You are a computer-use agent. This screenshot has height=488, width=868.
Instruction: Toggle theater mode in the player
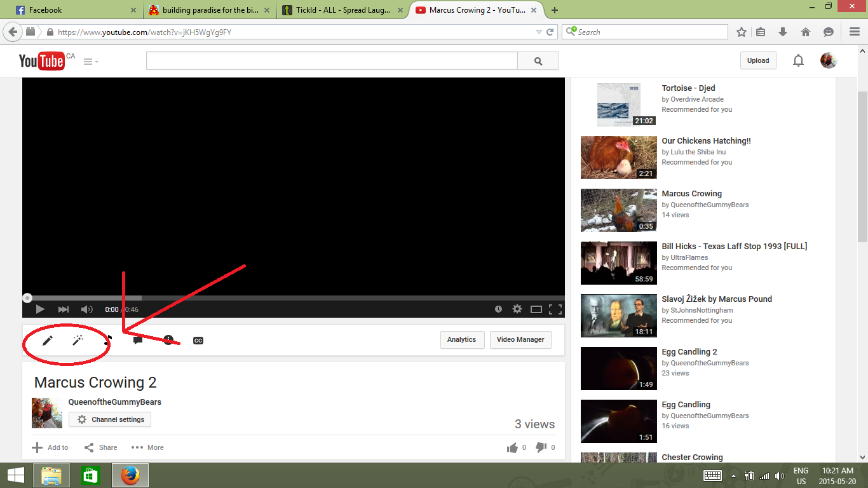[536, 309]
